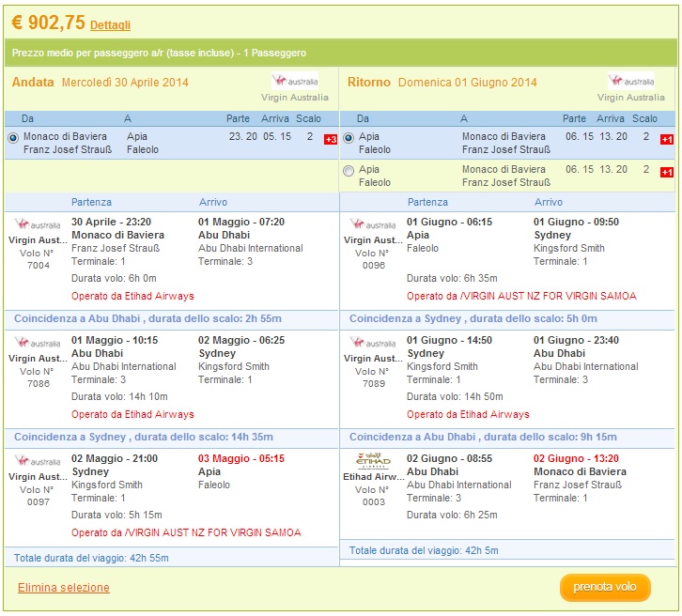Click Coincidenza a Abu Dhabi scalo 9h 15m
This screenshot has width=682, height=616.
483,437
